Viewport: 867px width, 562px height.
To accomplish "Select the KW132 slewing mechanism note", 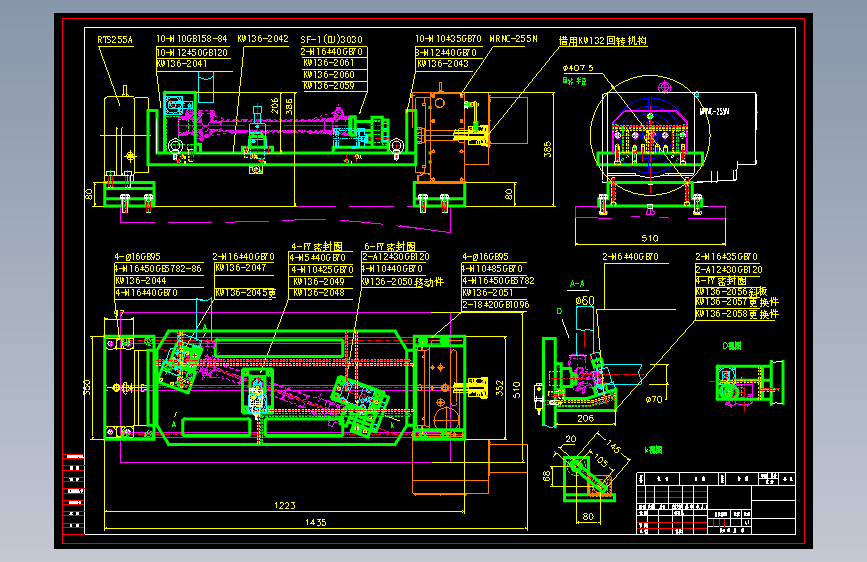I will pos(603,40).
